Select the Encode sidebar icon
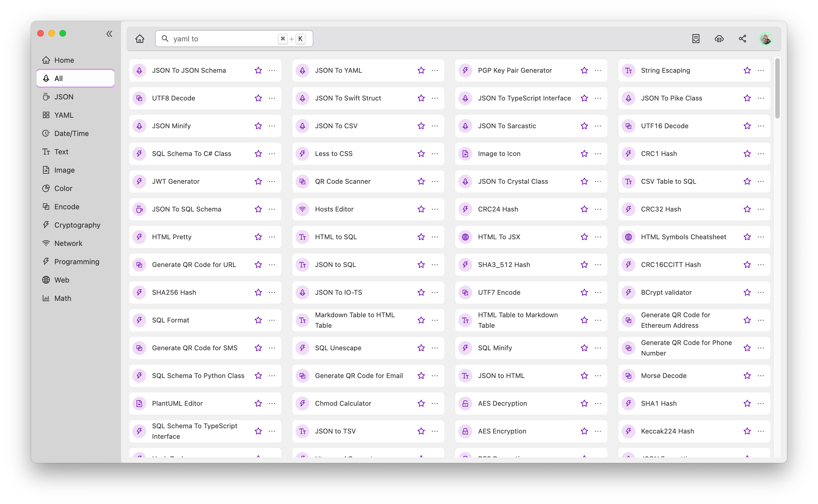 pyautogui.click(x=46, y=207)
